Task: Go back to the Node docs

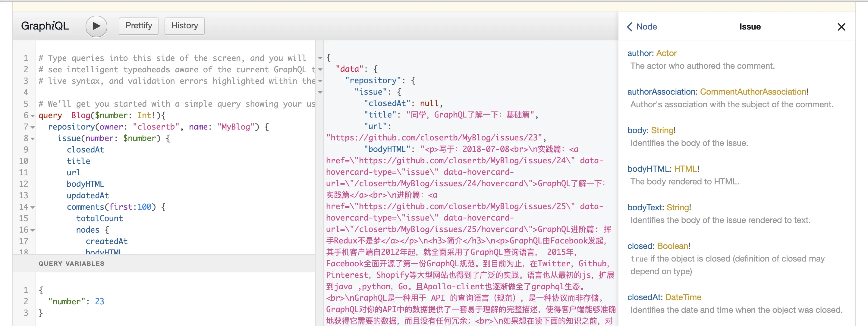Action: [642, 27]
